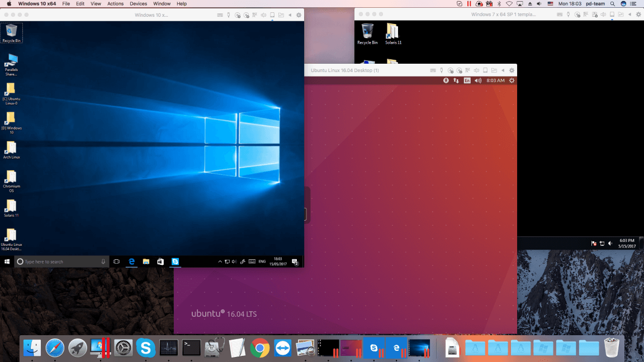Open Windows 10 clock showing 18:03
Viewport: 644px width, 362px height.
pyautogui.click(x=278, y=261)
